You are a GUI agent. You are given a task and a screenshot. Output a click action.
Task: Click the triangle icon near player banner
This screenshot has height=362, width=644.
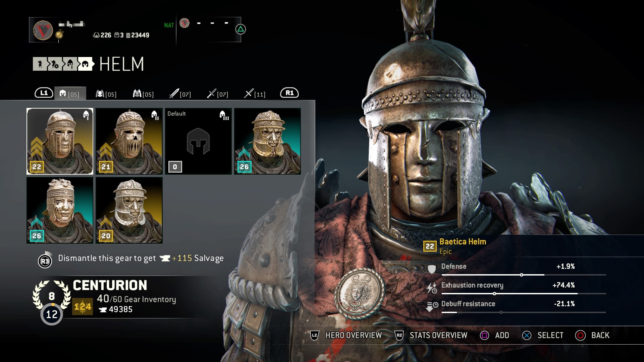[240, 29]
